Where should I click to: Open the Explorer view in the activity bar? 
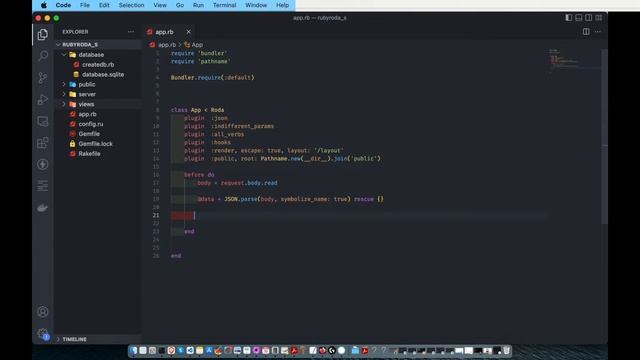click(x=43, y=35)
